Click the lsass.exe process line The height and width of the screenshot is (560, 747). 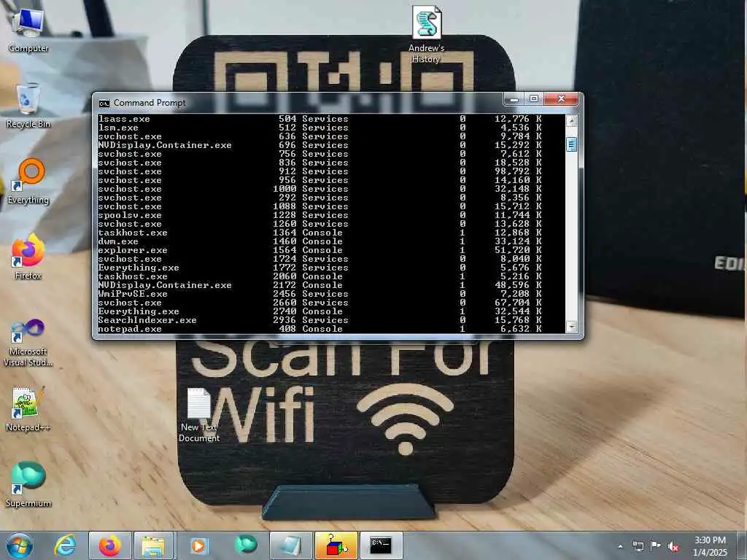click(x=320, y=119)
